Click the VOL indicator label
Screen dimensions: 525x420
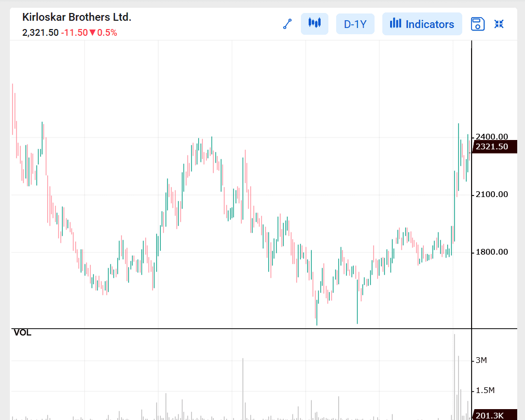[22, 333]
